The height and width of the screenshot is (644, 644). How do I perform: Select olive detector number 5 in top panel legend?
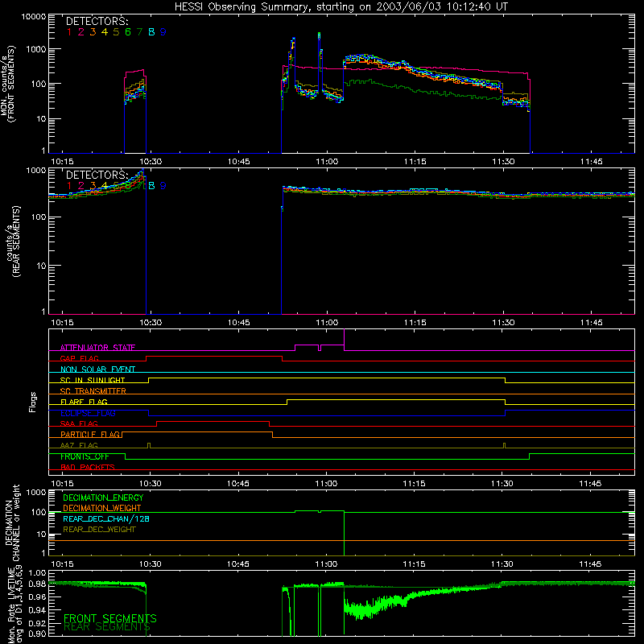tap(116, 31)
